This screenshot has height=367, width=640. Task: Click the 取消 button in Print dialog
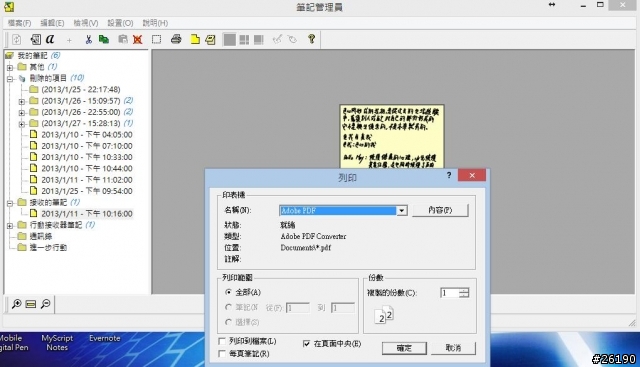tap(453, 348)
